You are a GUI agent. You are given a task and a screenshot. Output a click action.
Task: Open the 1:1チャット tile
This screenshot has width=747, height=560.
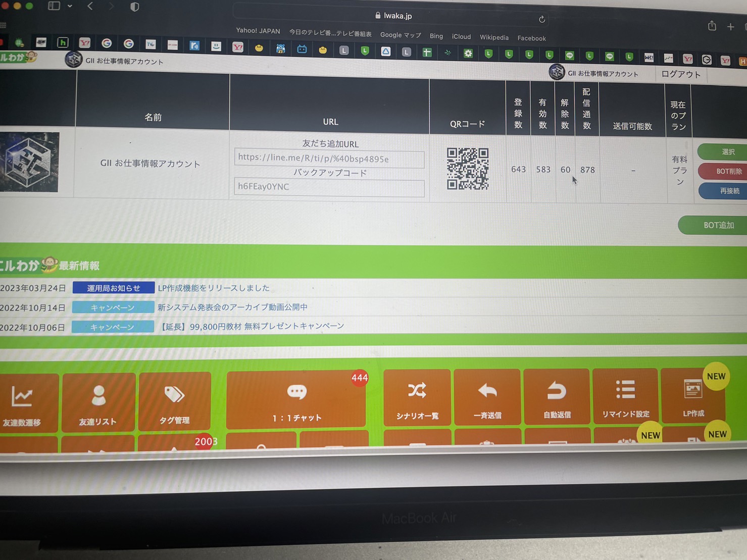pos(296,399)
